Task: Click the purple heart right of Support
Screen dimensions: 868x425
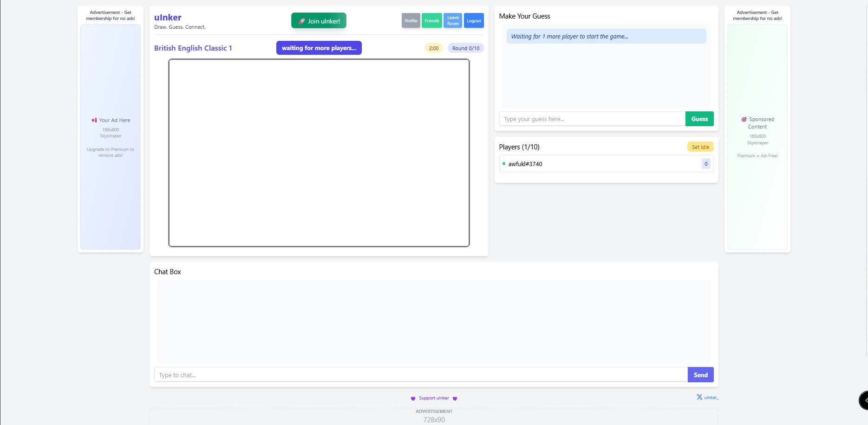Action: click(x=455, y=399)
